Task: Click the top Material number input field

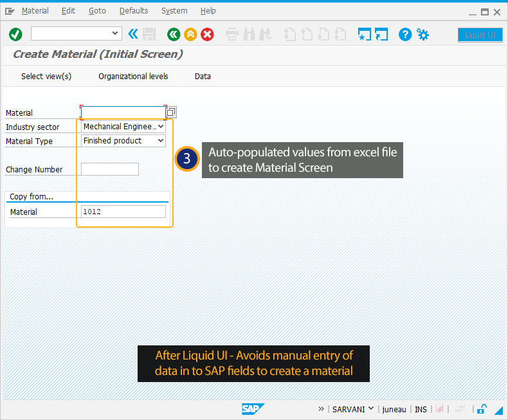Action: pos(123,113)
